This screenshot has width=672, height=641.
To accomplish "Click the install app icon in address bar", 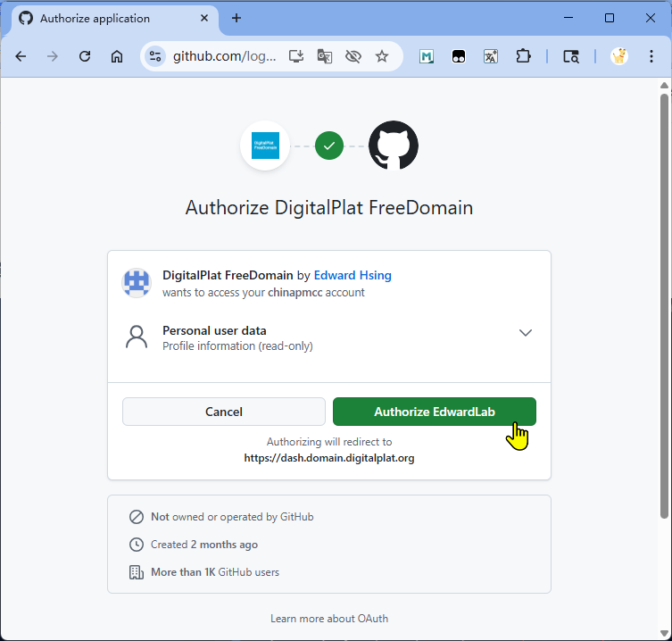I will point(297,56).
